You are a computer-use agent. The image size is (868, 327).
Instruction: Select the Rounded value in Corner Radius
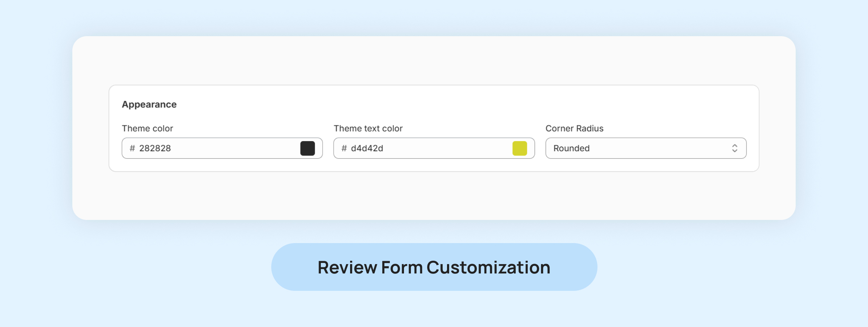tap(571, 148)
